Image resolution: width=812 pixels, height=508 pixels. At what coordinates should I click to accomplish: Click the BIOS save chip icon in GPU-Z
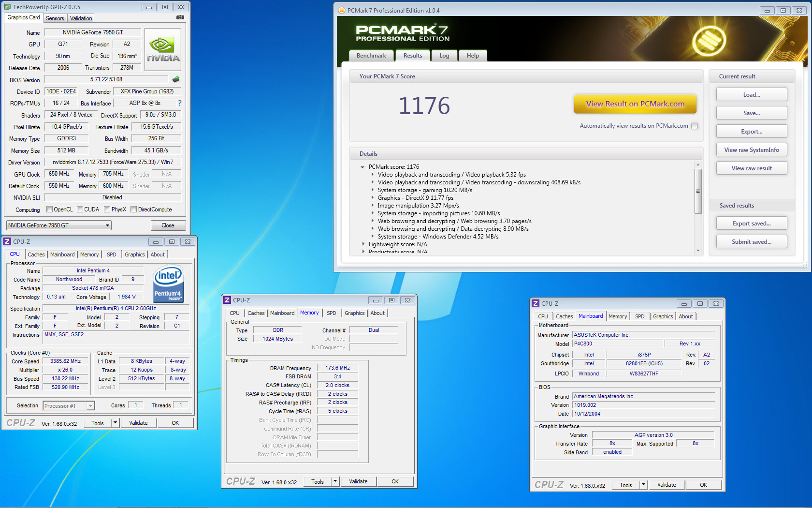[176, 79]
